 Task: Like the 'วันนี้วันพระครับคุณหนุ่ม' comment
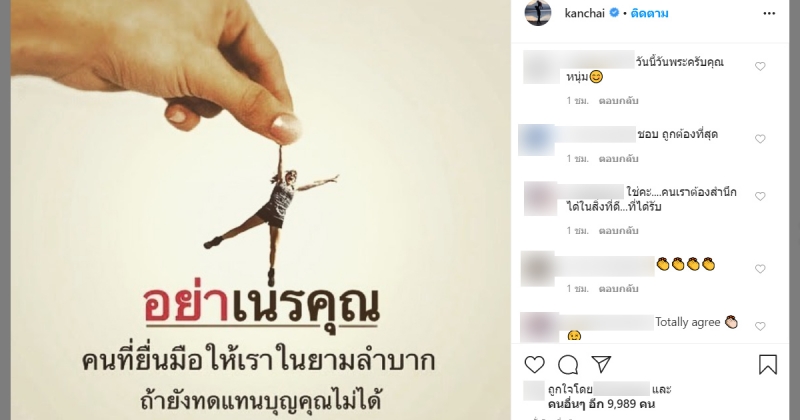[x=760, y=66]
